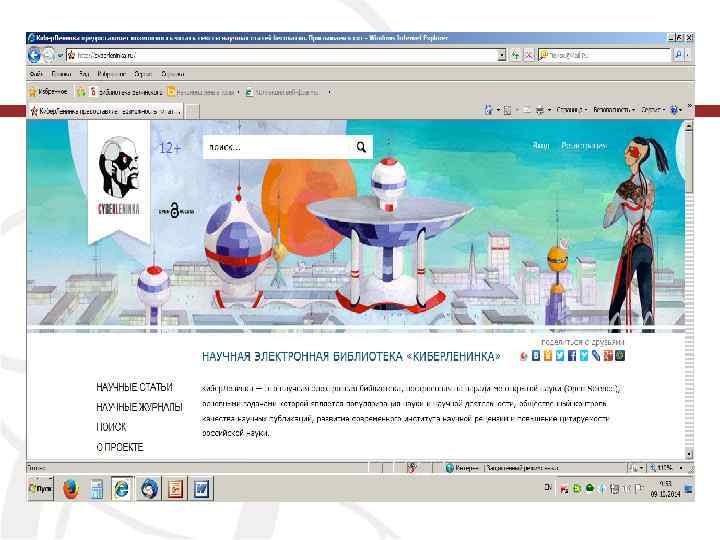This screenshot has height=540, width=720.
Task: Open the НАУЧНЫЕ СТАТЬИ sidebar link
Action: [x=135, y=387]
